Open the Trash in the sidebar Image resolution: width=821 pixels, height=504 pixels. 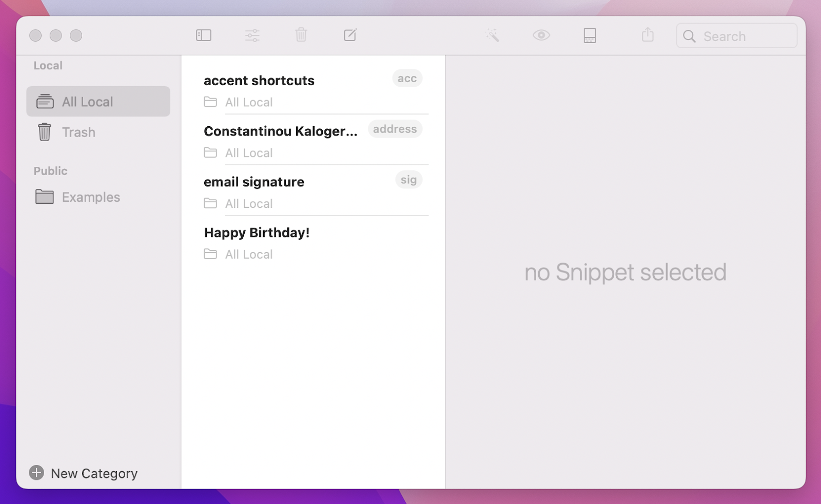point(79,132)
